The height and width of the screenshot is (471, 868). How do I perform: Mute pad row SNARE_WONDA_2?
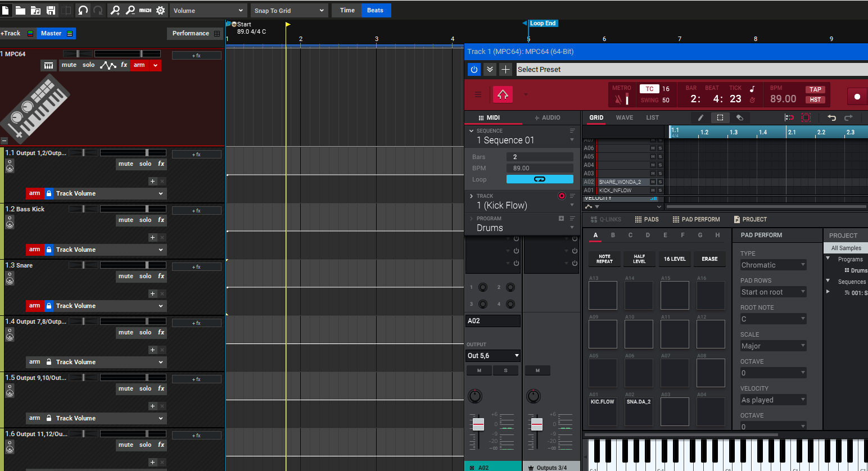coord(653,182)
